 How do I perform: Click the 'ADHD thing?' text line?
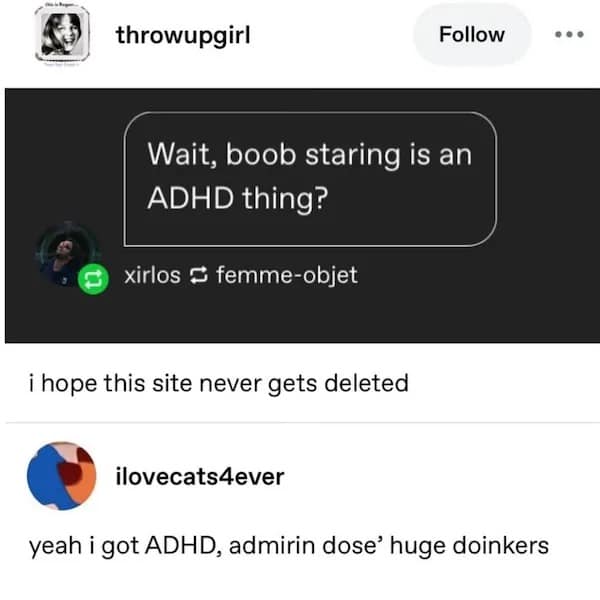[x=238, y=198]
